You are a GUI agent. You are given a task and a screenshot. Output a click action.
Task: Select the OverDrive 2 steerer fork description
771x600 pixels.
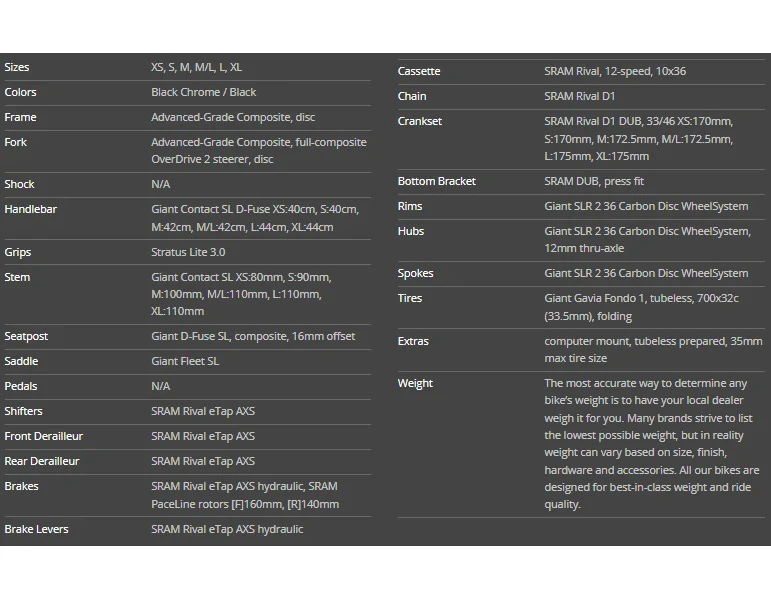pyautogui.click(x=258, y=151)
